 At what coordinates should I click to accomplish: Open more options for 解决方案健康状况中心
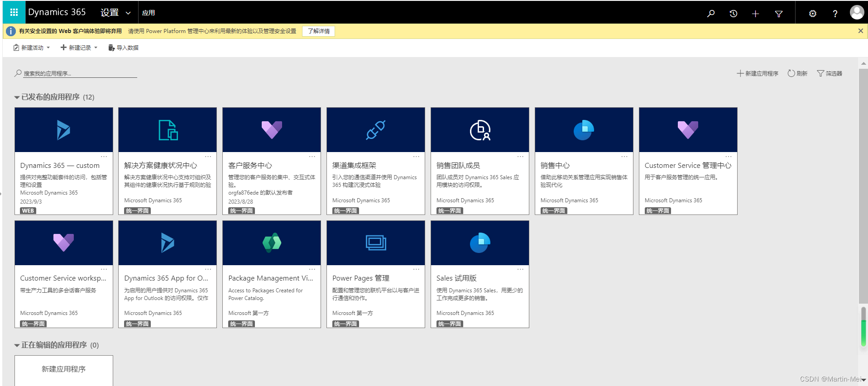208,157
